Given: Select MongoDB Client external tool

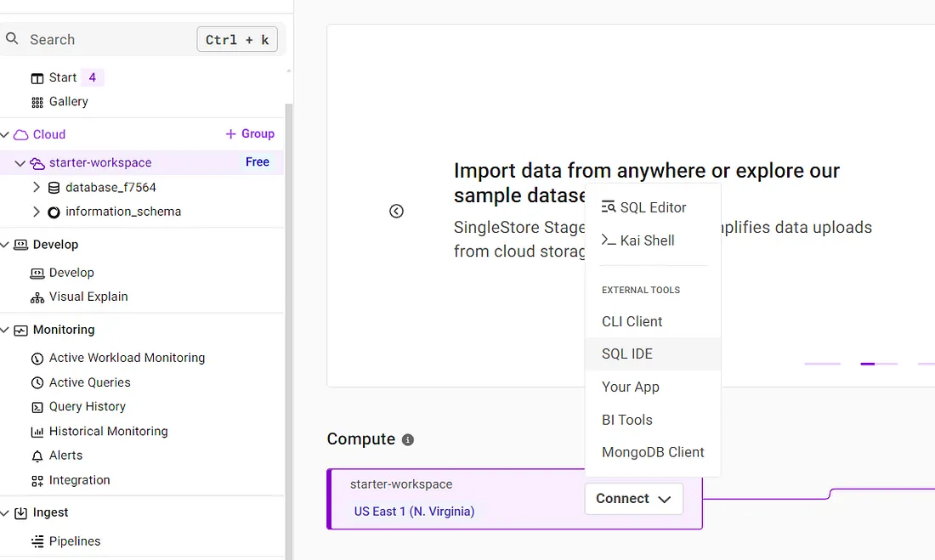Looking at the screenshot, I should (x=653, y=453).
